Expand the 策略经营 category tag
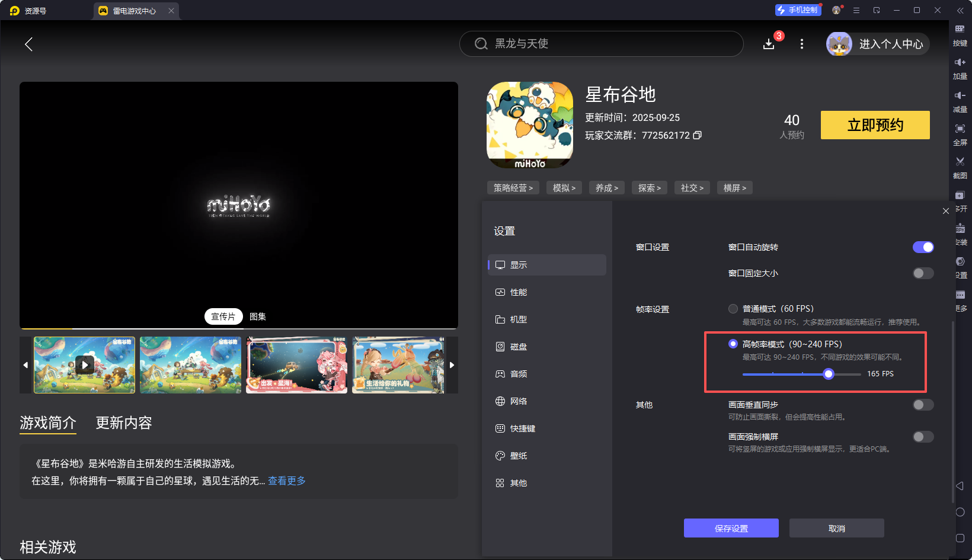The width and height of the screenshot is (972, 560). (513, 187)
